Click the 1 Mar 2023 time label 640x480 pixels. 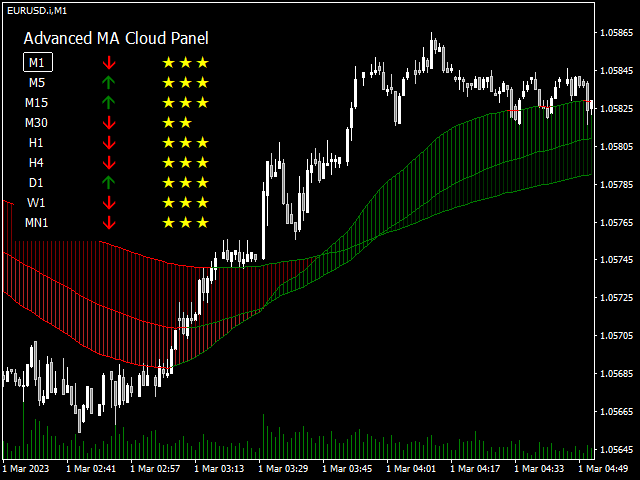coord(26,469)
